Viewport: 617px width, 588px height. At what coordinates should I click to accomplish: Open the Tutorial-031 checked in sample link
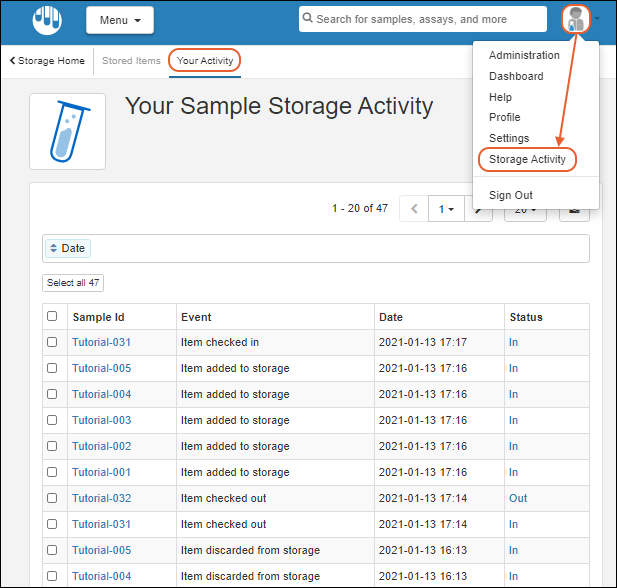(101, 342)
